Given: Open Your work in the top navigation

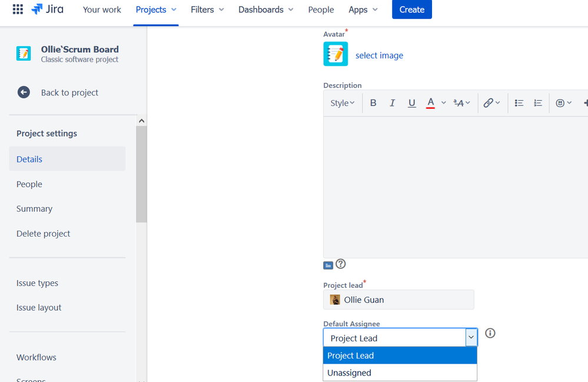Looking at the screenshot, I should click(102, 10).
